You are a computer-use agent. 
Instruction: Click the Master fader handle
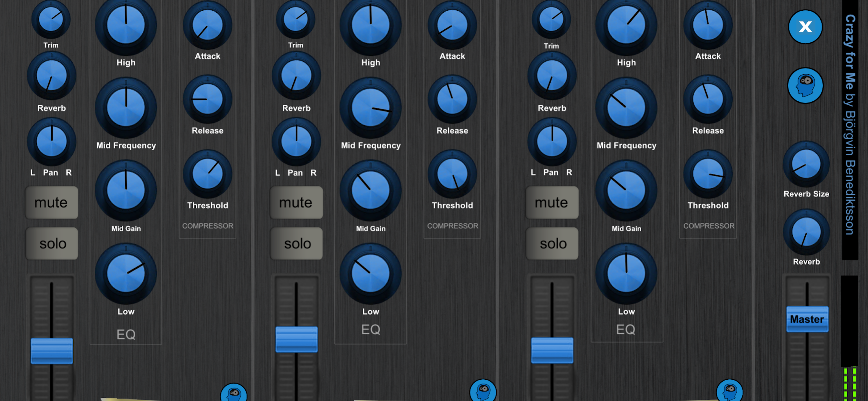(x=807, y=319)
